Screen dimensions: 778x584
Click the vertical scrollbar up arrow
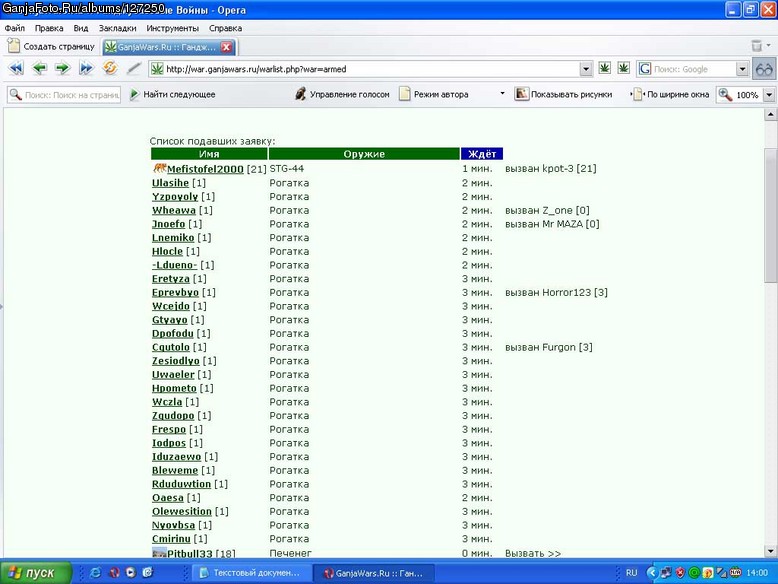tap(770, 115)
